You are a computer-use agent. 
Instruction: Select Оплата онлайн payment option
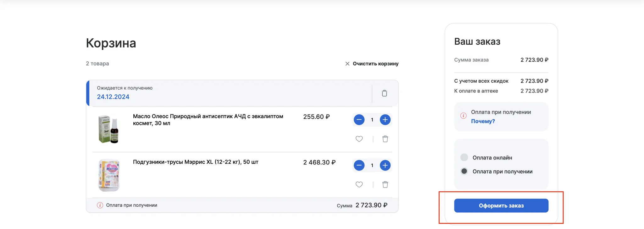click(464, 158)
